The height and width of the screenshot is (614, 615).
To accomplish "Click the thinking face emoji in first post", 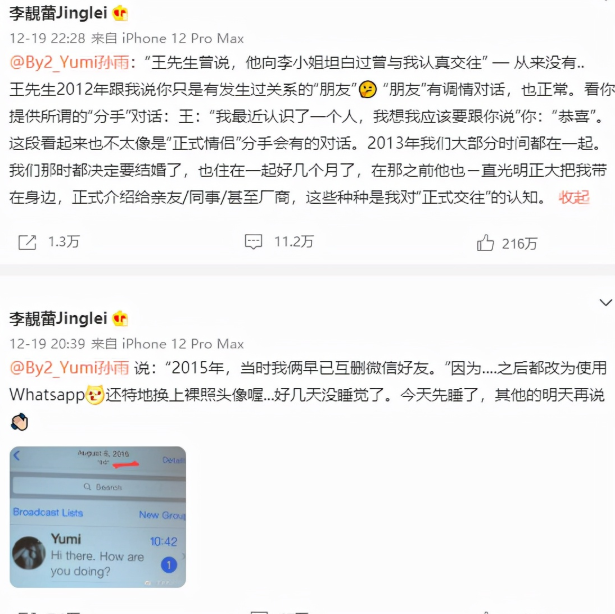I will (368, 89).
